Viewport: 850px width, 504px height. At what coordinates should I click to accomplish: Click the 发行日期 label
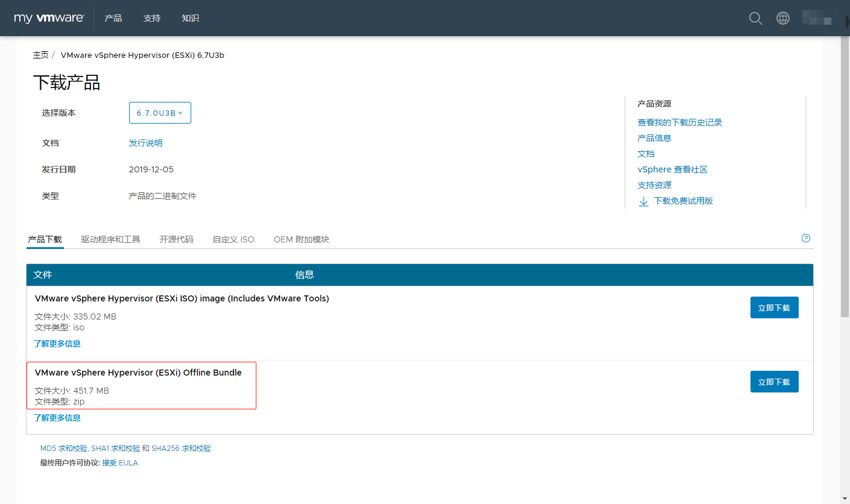pos(59,169)
